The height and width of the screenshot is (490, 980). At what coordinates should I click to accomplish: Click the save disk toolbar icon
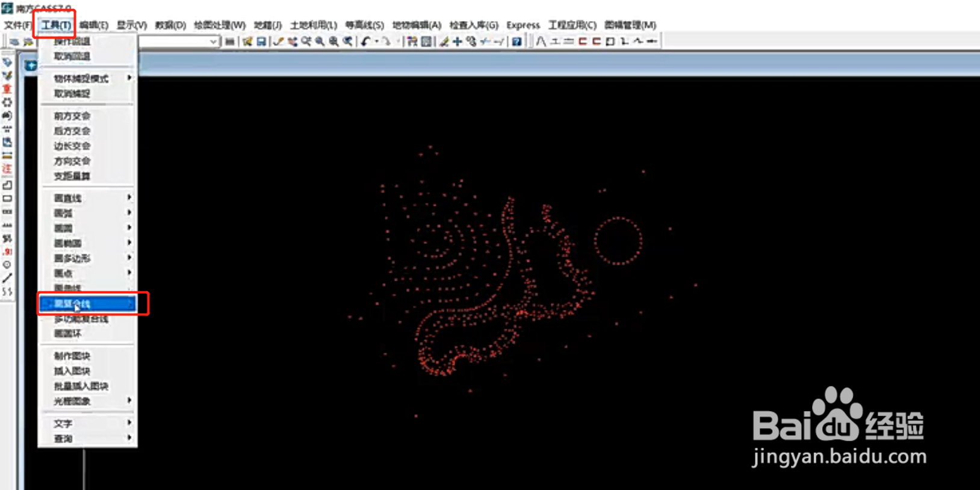[x=261, y=42]
